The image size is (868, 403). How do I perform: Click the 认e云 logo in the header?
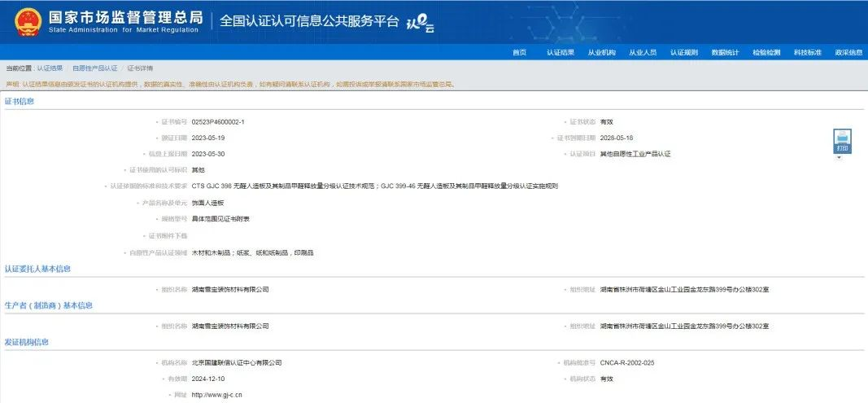[420, 23]
